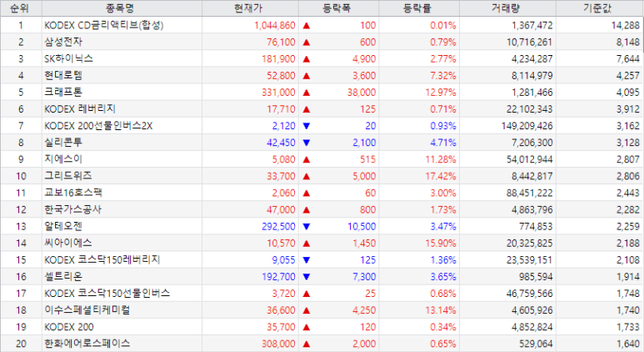Click the down arrow in KODEX 200선물인버스2X row
This screenshot has width=644, height=352.
pyautogui.click(x=307, y=126)
